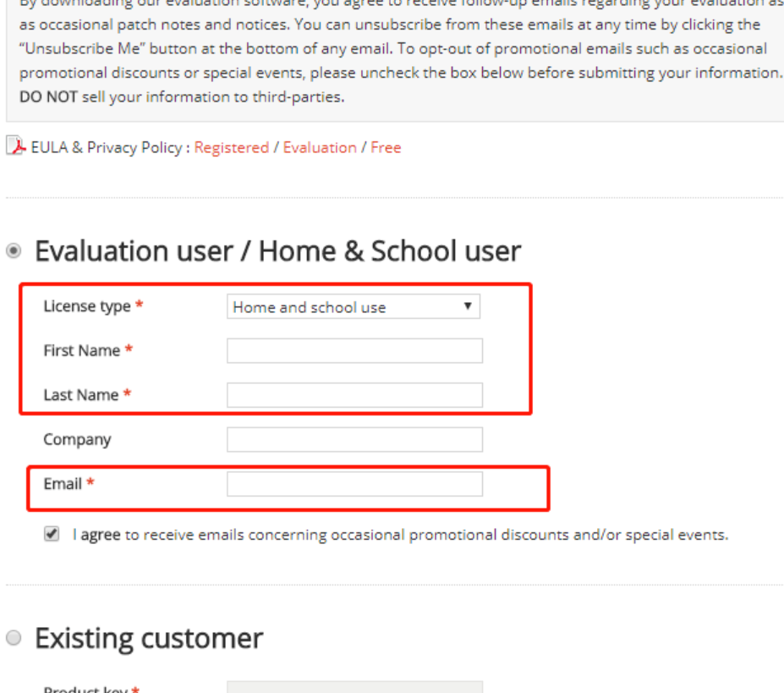
Task: Click the "First Name" field label
Action: tap(82, 350)
